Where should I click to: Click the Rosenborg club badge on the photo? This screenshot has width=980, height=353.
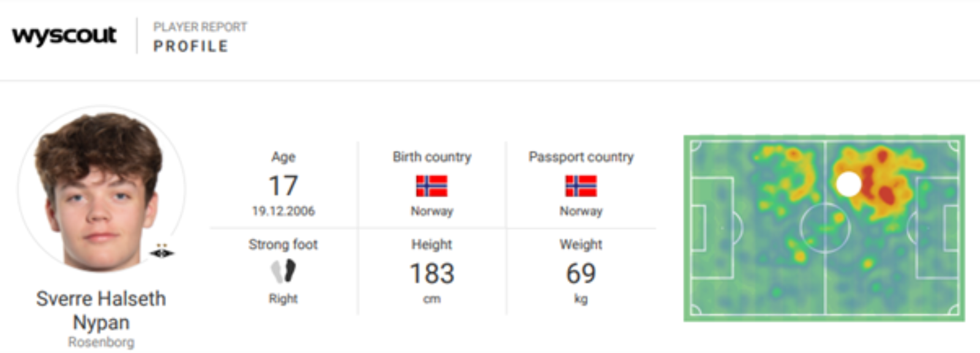[x=162, y=251]
